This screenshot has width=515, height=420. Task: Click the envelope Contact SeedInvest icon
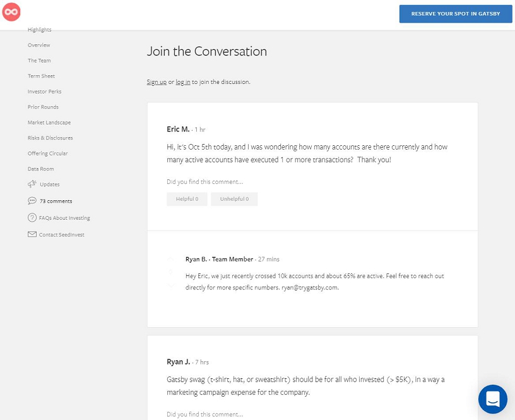[x=32, y=234]
